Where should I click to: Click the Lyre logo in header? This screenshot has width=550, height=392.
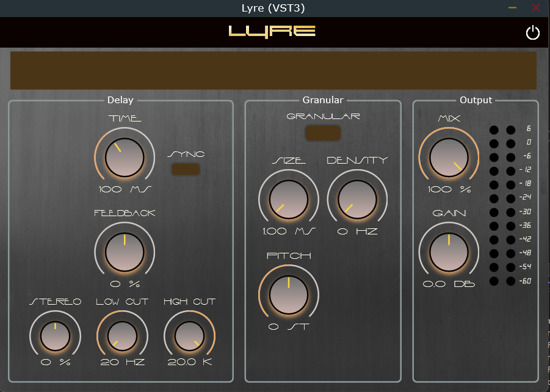272,31
